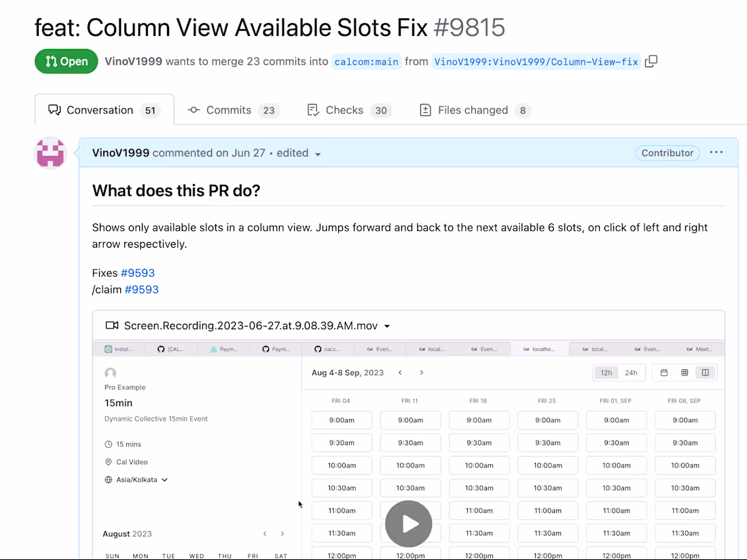This screenshot has height=560, width=747.
Task: Click the calcom:main branch link
Action: pyautogui.click(x=366, y=61)
